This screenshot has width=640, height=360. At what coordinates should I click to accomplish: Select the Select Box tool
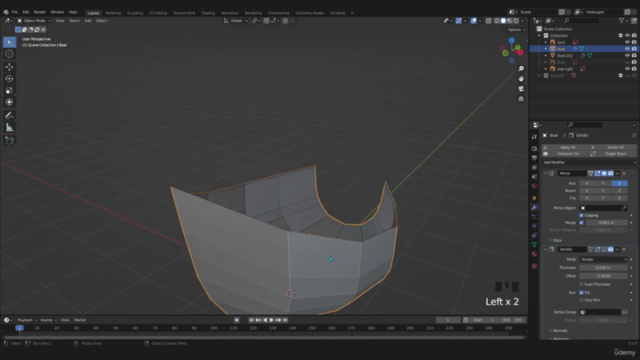pyautogui.click(x=9, y=42)
